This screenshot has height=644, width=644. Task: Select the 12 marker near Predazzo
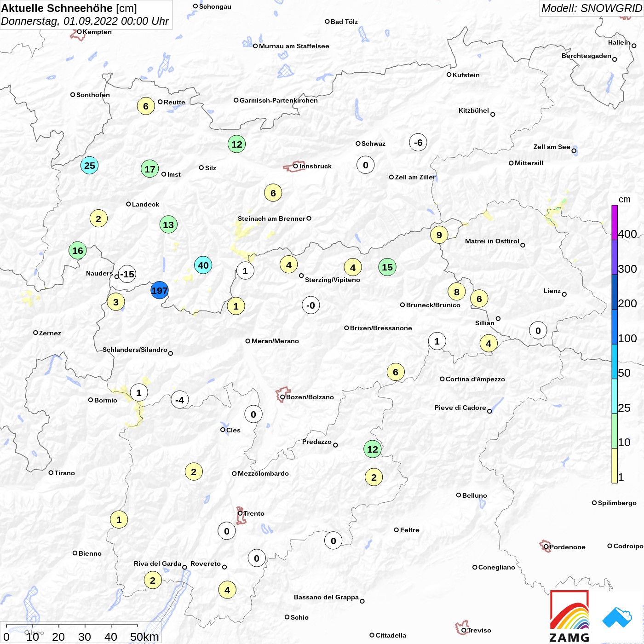point(373,449)
